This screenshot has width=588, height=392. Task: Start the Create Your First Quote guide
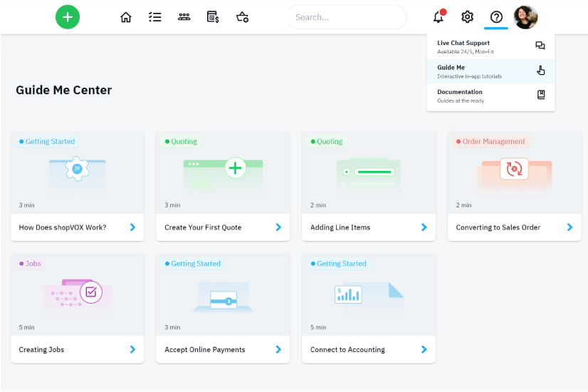click(223, 227)
